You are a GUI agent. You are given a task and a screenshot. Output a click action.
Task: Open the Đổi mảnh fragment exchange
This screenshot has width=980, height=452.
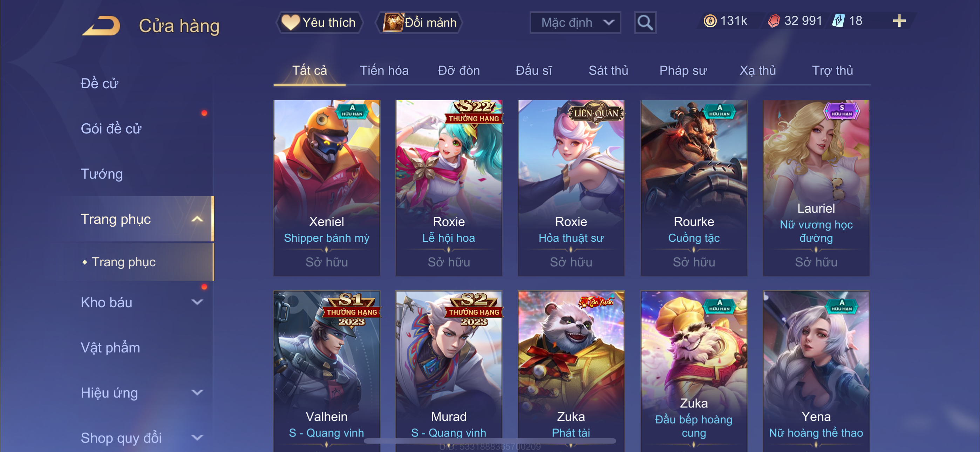point(419,23)
